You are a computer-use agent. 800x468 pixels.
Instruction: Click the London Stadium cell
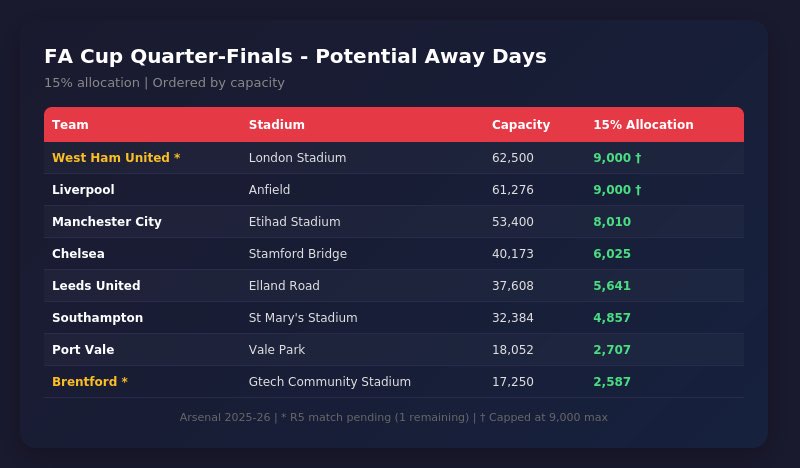pos(297,158)
